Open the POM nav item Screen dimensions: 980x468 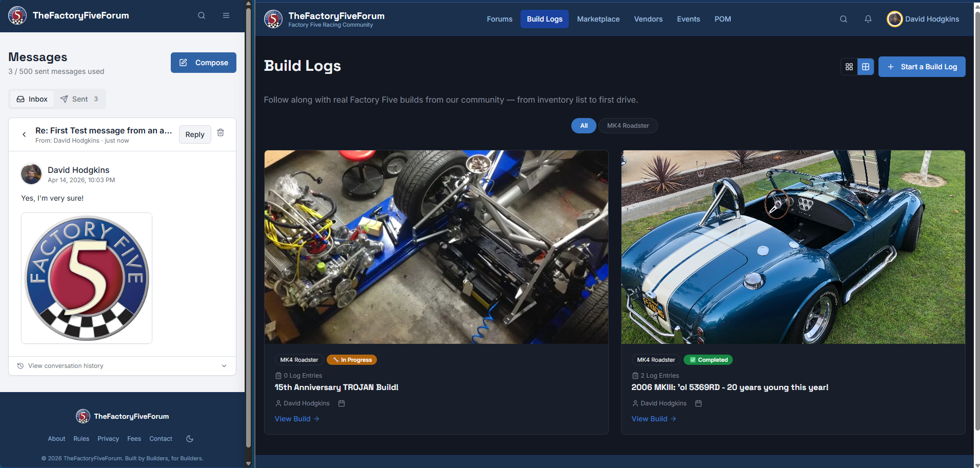723,19
